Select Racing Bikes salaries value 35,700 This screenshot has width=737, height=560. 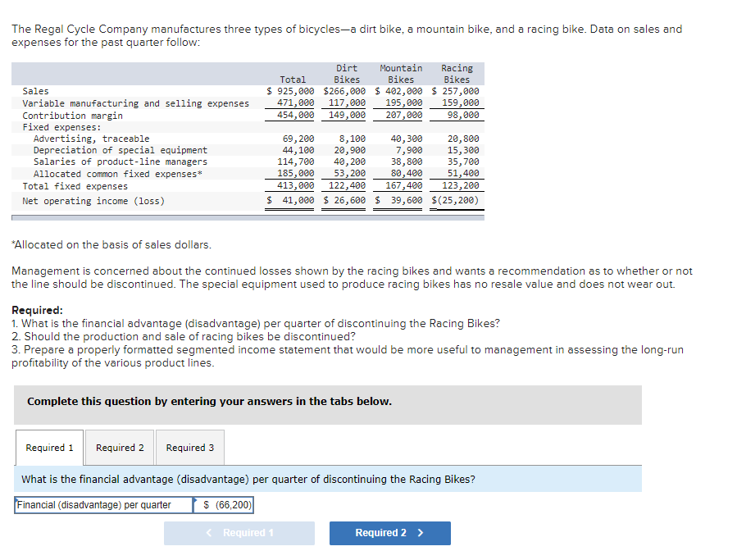(463, 162)
